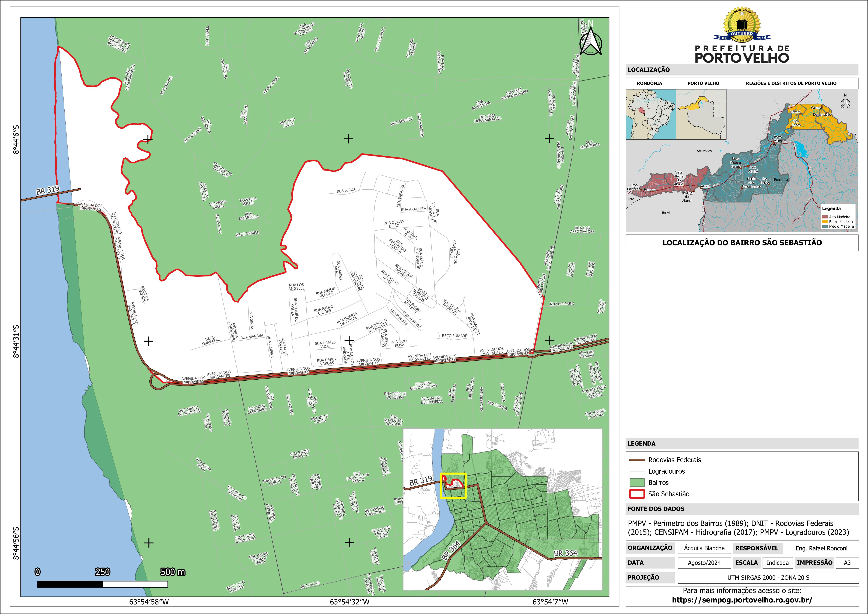Click the Médio Madeira legend color swatch
The height and width of the screenshot is (614, 868).
tap(825, 227)
